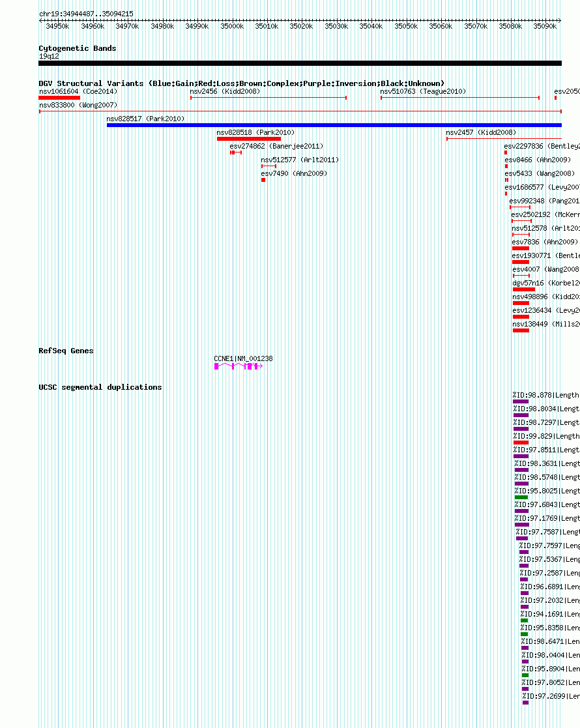This screenshot has height=728, width=580.
Task: Click the %ID:94.1691 duplication label
Action: 550,614
